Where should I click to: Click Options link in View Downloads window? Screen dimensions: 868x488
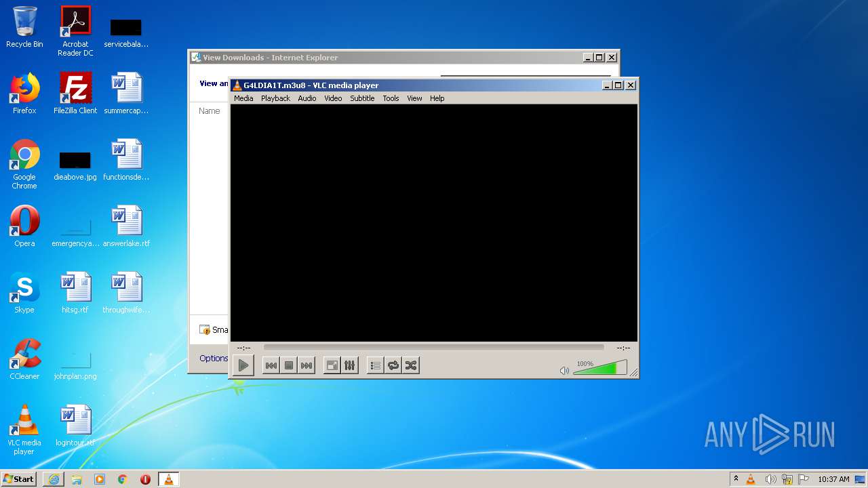pos(214,358)
